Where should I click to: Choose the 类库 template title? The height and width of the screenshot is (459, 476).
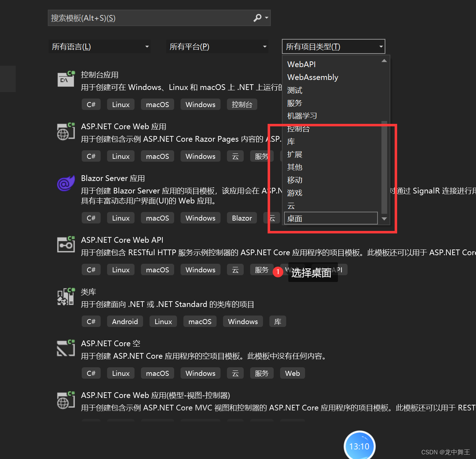88,292
